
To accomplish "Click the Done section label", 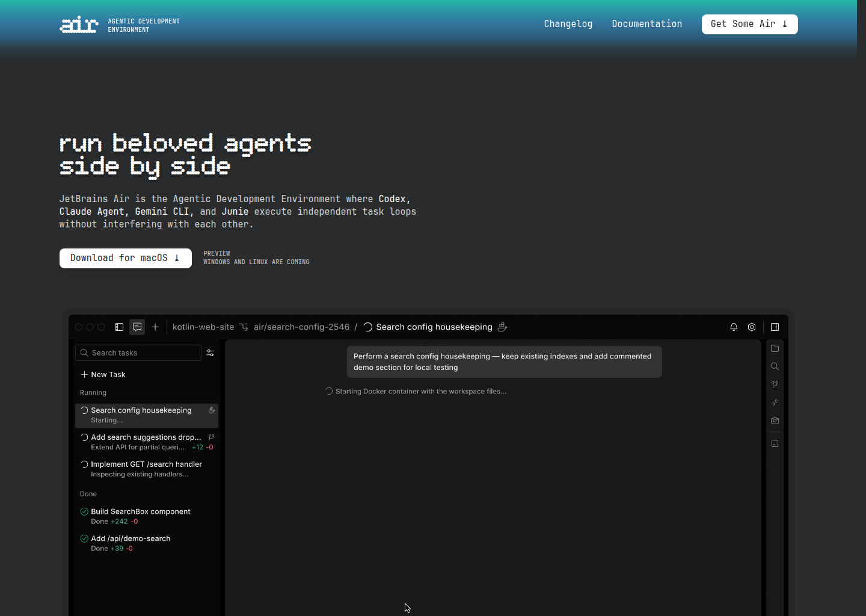I will [x=88, y=494].
